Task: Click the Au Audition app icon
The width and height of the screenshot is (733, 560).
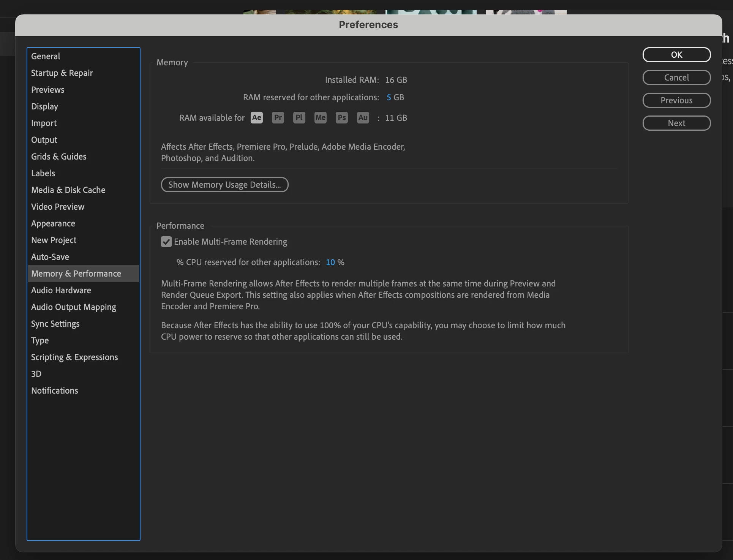Action: (x=363, y=118)
